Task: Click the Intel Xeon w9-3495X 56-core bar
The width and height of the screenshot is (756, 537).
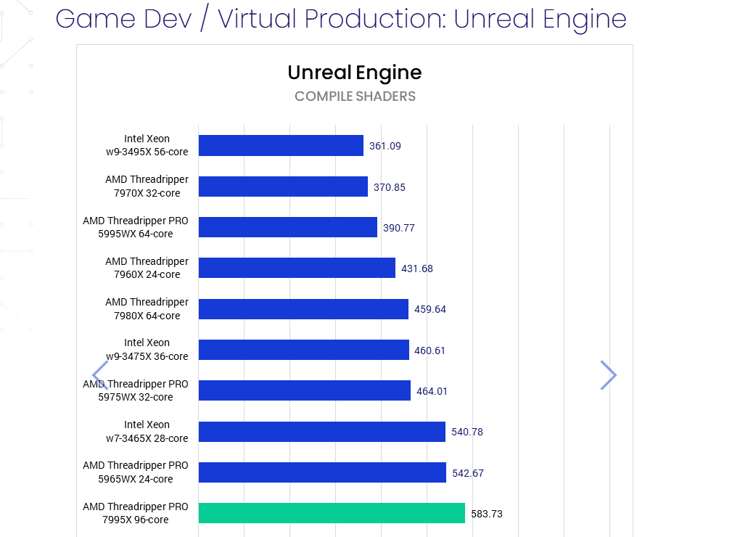Action: pyautogui.click(x=281, y=145)
